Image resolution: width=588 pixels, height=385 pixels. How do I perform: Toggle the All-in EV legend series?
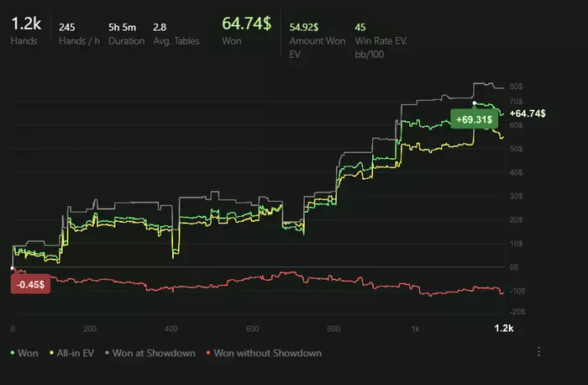71,353
